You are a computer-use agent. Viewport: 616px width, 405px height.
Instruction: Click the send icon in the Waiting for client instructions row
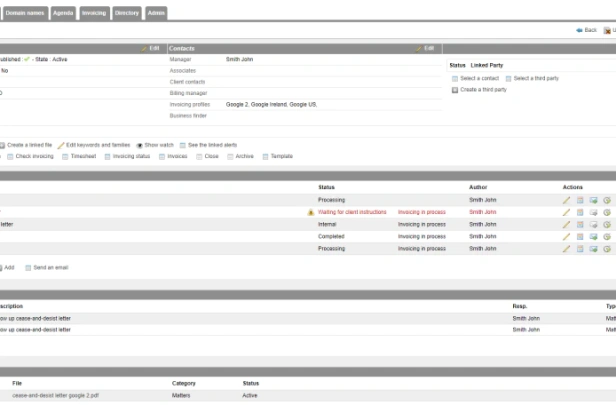pos(593,213)
